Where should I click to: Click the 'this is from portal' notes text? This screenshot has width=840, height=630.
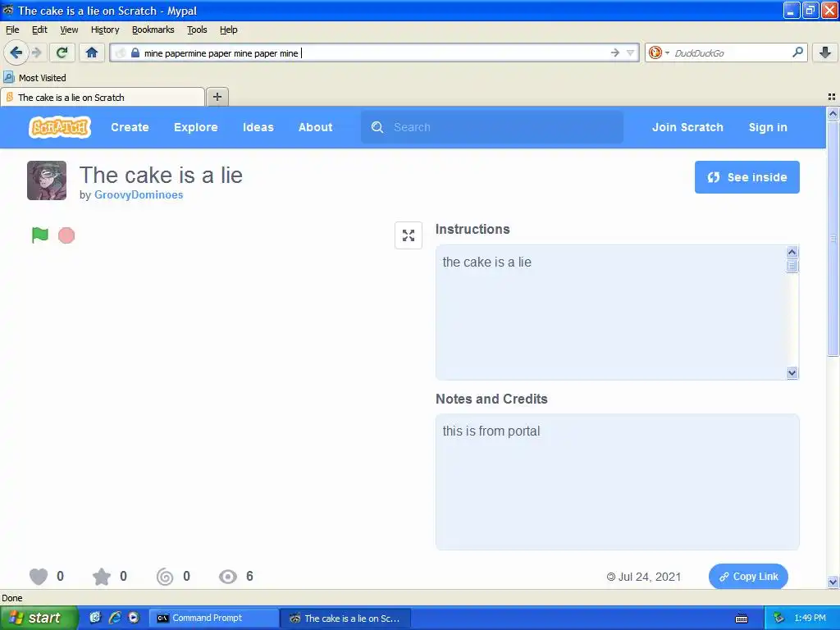coord(491,431)
